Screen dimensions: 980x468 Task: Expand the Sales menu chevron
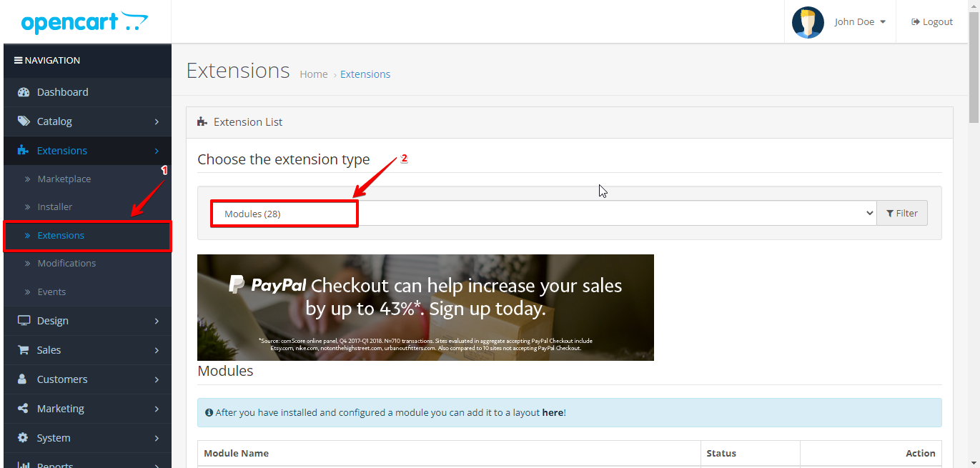[157, 351]
